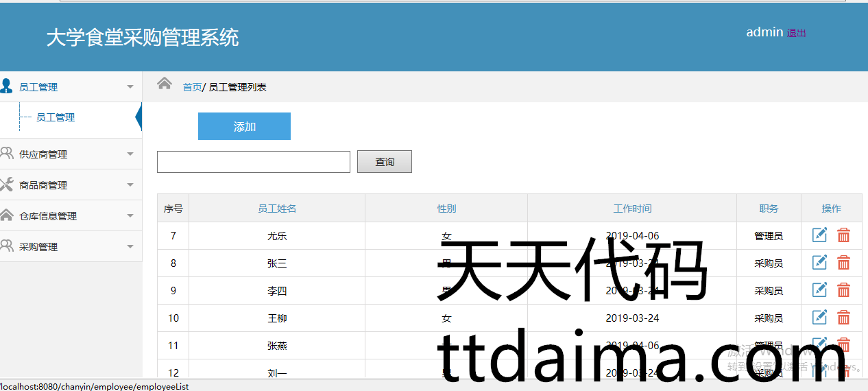Edit employee 王柳 using pencil icon
The width and height of the screenshot is (868, 391).
click(x=819, y=318)
